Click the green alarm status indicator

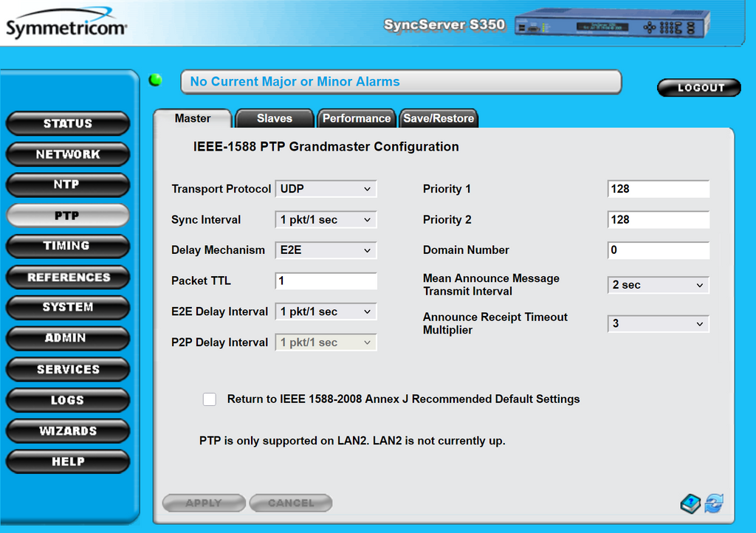pos(156,80)
